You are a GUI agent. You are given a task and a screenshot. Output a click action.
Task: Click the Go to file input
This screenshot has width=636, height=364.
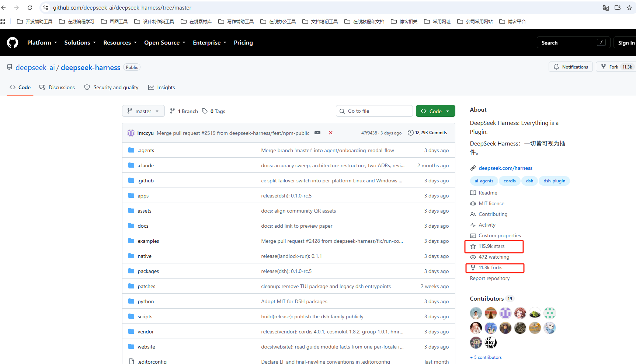pos(374,111)
